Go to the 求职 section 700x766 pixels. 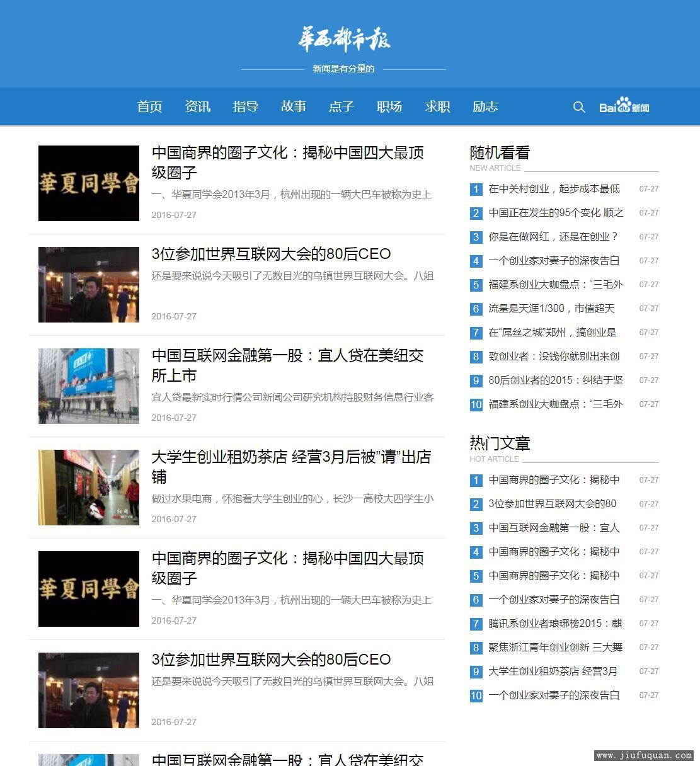(x=437, y=106)
